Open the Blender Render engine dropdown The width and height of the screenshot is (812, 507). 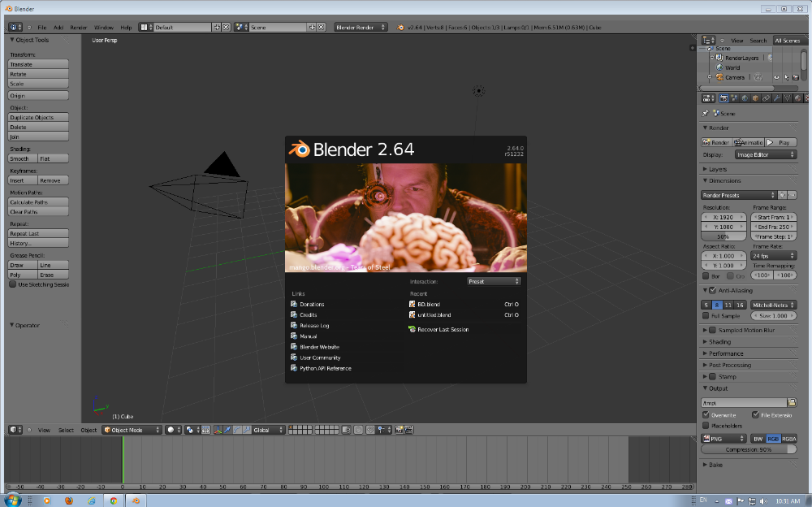coord(361,27)
